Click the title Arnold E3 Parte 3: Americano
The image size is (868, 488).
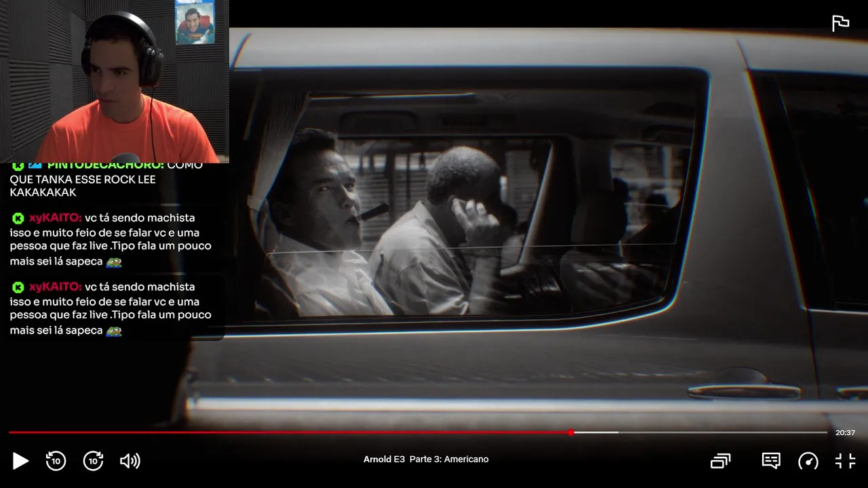[x=426, y=460]
